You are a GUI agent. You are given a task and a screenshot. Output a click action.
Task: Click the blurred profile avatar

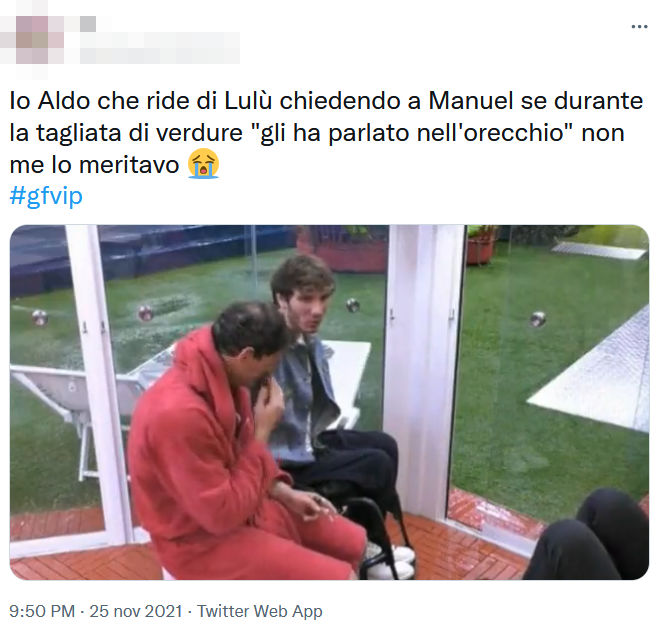click(32, 40)
